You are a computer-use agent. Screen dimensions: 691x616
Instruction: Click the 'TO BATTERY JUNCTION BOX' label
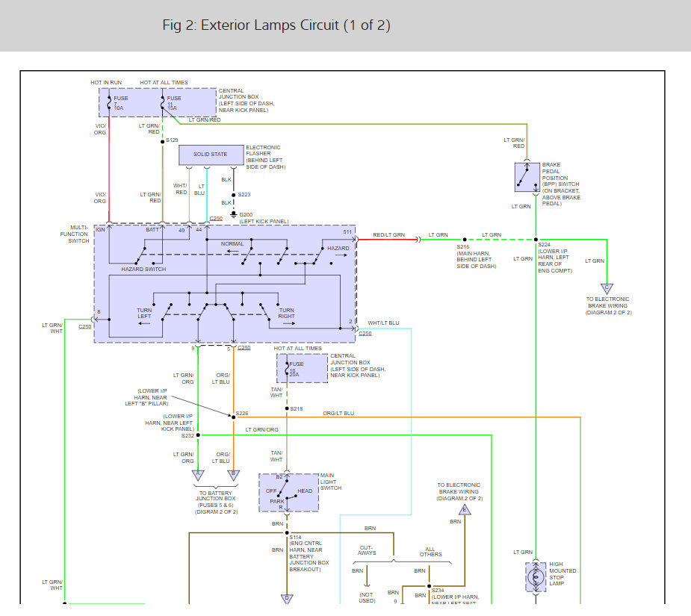[215, 496]
